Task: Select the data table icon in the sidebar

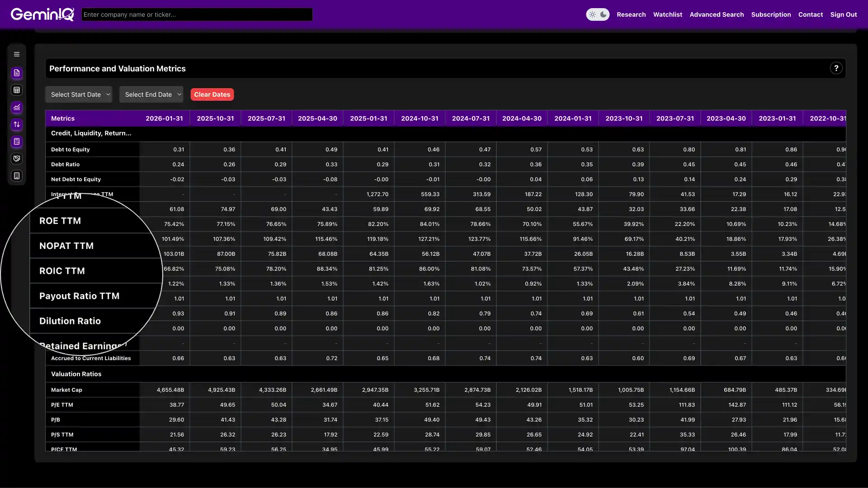Action: click(x=17, y=90)
